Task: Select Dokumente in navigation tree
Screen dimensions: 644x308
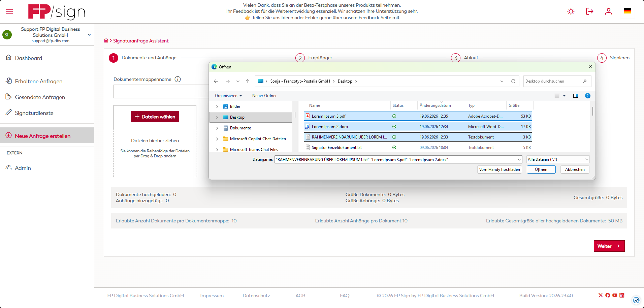Action: (240, 128)
